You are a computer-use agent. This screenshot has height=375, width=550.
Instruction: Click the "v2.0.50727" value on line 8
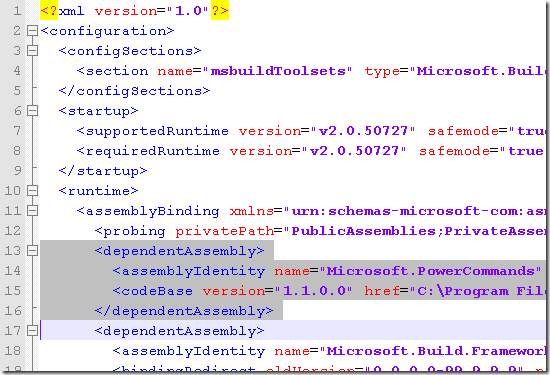pyautogui.click(x=354, y=151)
